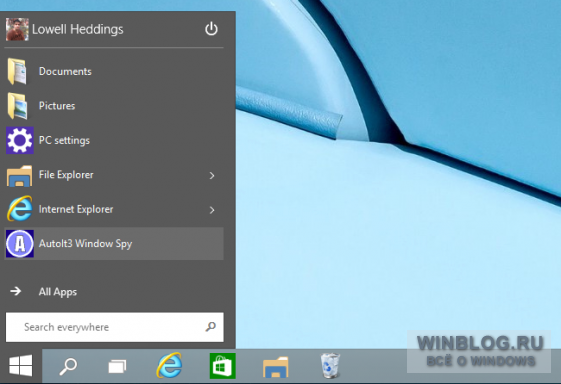Screen dimensions: 561x384
Task: Select the File Explorer label in Start menu
Action: 66,175
